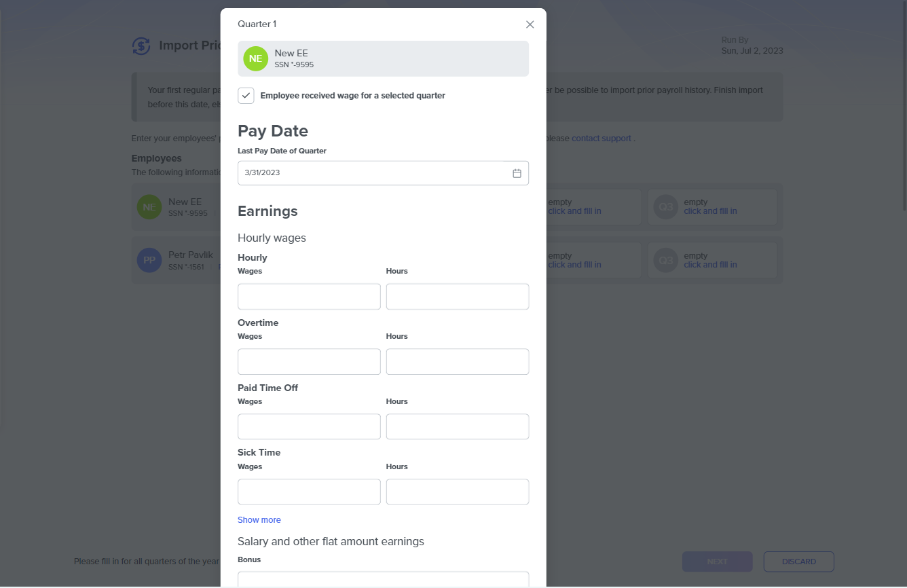Open the contact support link
Screen dimensions: 907x588
pyautogui.click(x=601, y=139)
